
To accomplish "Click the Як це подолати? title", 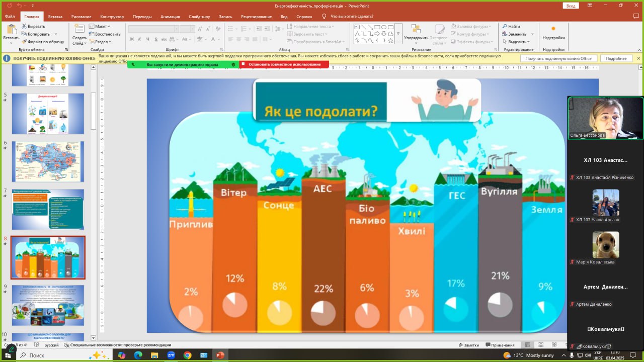I will 320,111.
